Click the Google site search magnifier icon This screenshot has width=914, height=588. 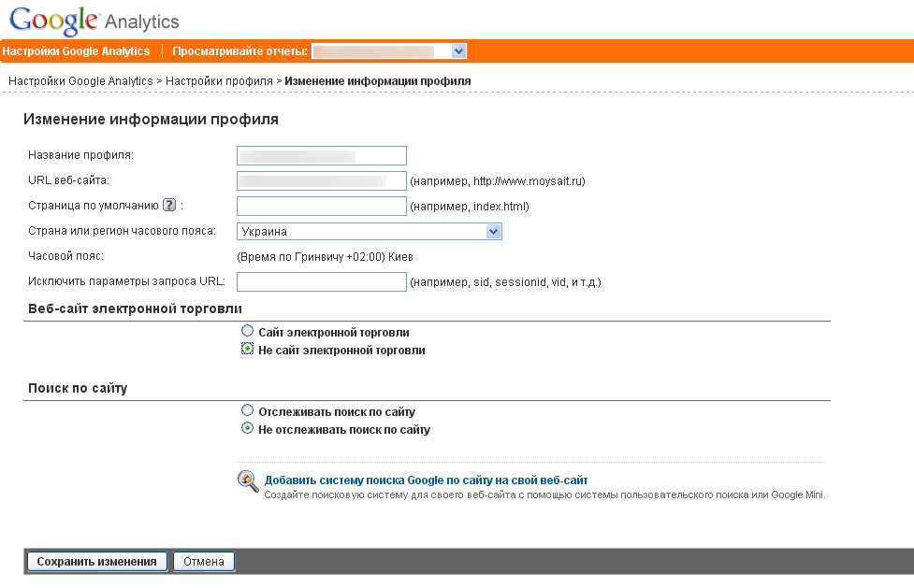(248, 481)
